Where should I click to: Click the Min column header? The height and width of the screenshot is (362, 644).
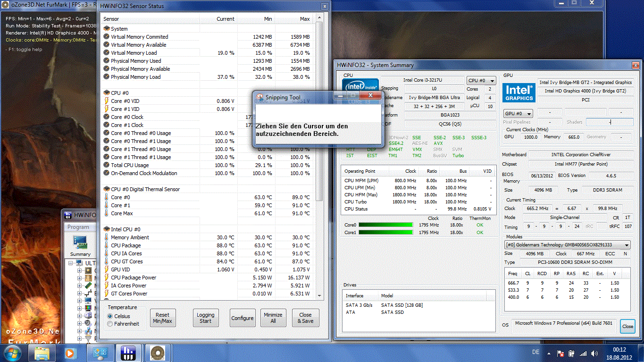(x=256, y=19)
